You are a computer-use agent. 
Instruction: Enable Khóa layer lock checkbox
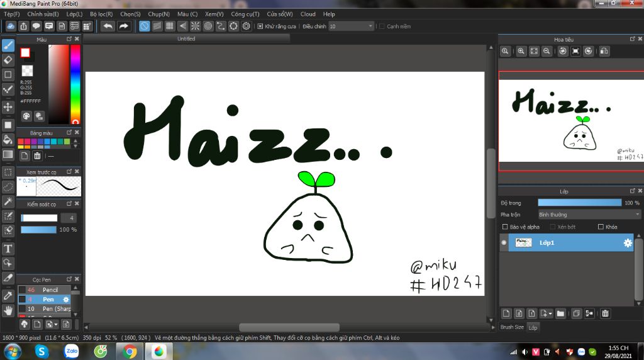point(601,227)
